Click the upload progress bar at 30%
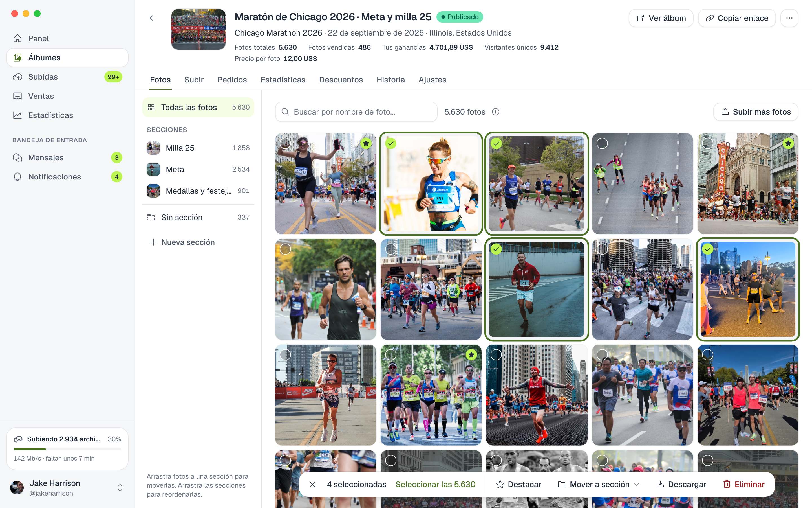812x508 pixels. (67, 449)
